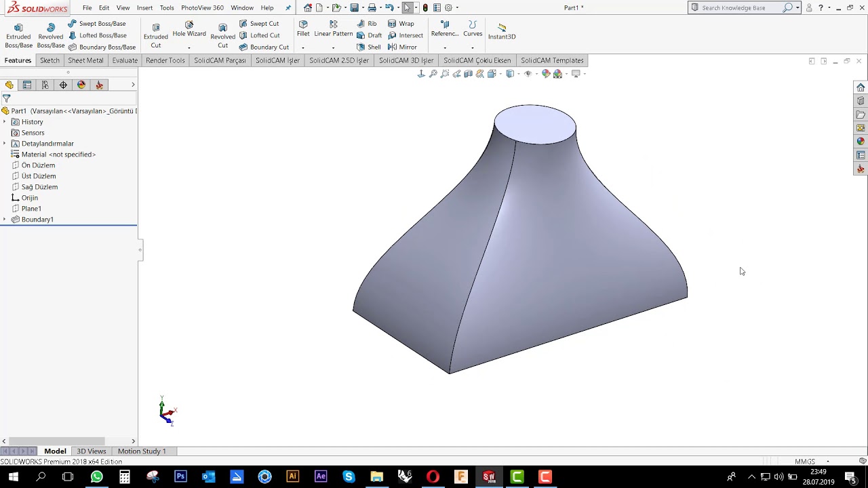Open the PhotoView 360 menu

(x=202, y=8)
